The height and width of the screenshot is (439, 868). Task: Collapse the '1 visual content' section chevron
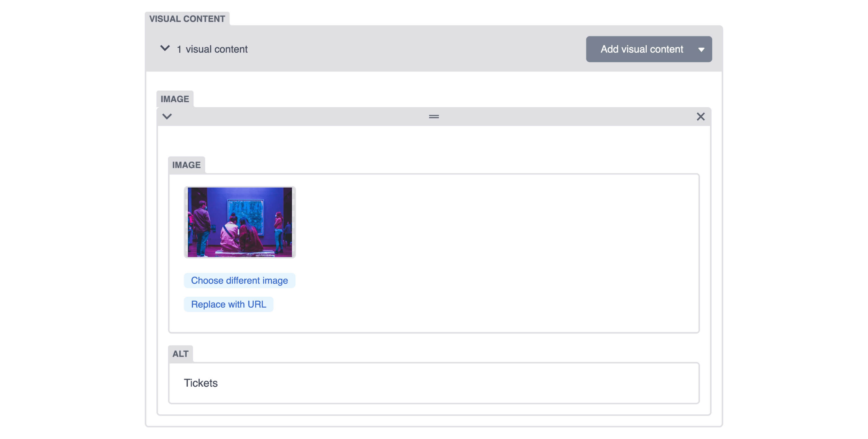[x=165, y=48]
